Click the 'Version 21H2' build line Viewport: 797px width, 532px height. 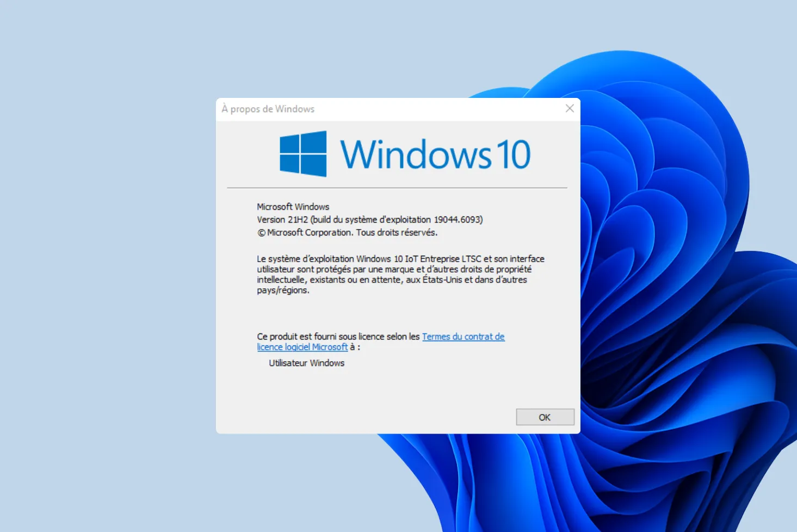(370, 220)
